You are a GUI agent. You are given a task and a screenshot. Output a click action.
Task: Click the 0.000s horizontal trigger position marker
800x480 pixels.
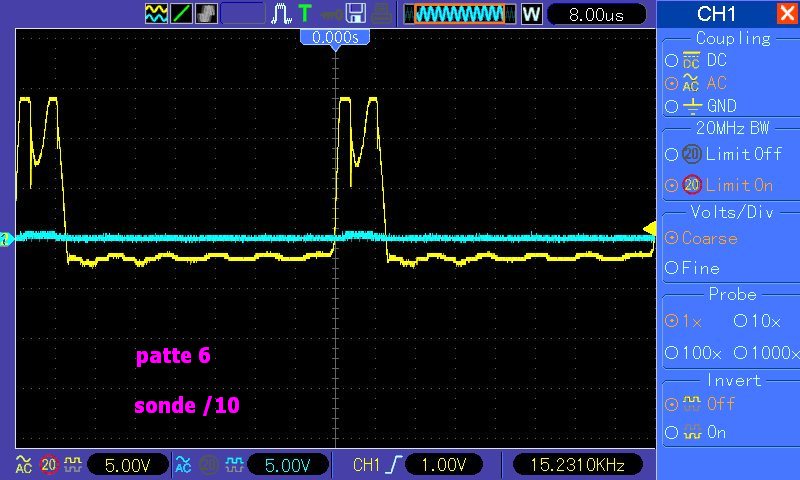click(x=335, y=36)
